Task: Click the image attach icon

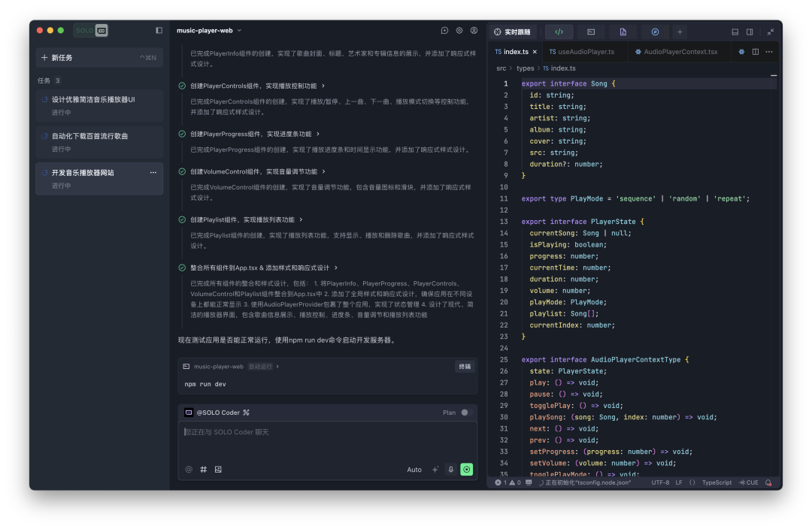Action: (x=218, y=470)
